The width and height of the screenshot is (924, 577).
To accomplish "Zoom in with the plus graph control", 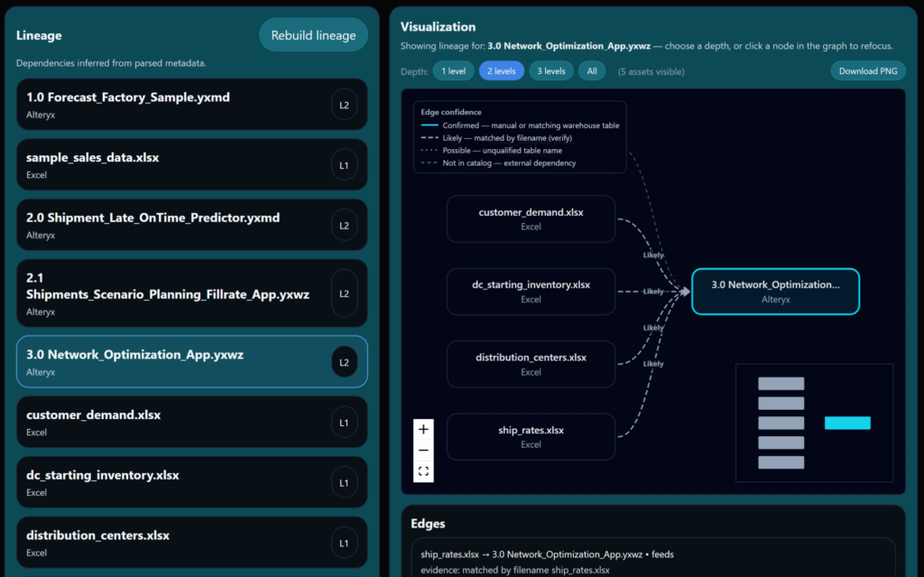I will pyautogui.click(x=423, y=430).
